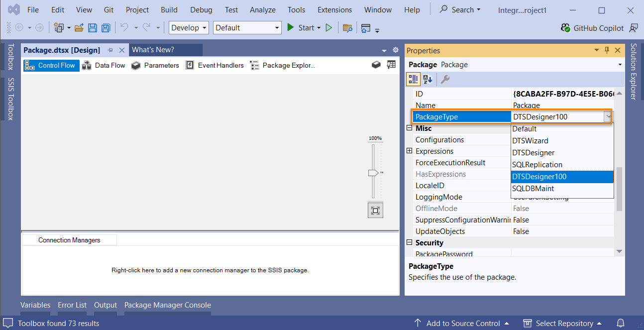Collapse the Security category
Image resolution: width=644 pixels, height=330 pixels.
click(x=409, y=243)
